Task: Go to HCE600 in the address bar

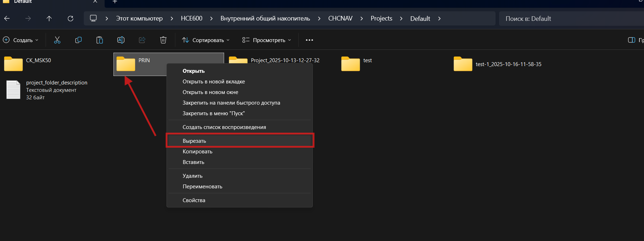Action: tap(192, 18)
